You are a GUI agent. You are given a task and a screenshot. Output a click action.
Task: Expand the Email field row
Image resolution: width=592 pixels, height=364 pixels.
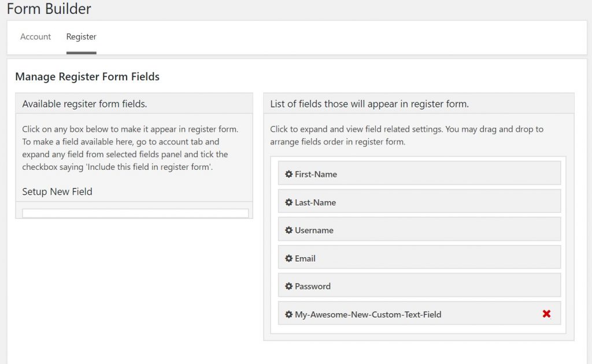(420, 257)
